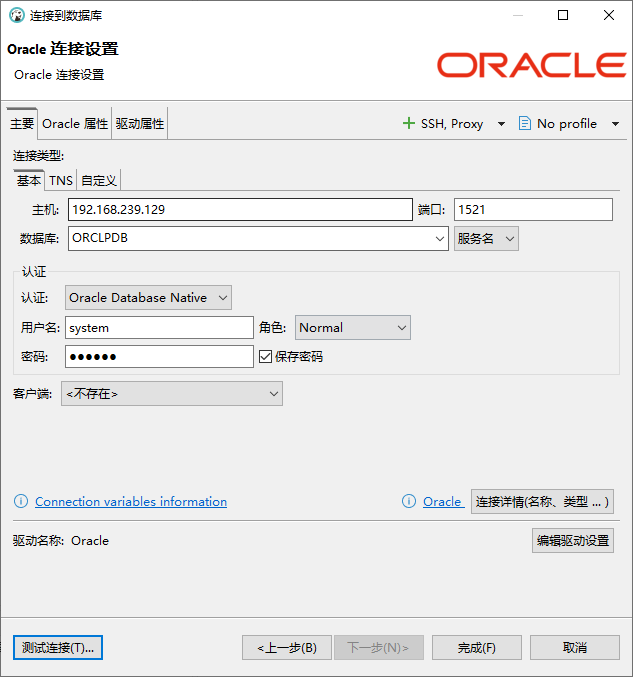Click the 测试连接(T)... button

coord(58,647)
